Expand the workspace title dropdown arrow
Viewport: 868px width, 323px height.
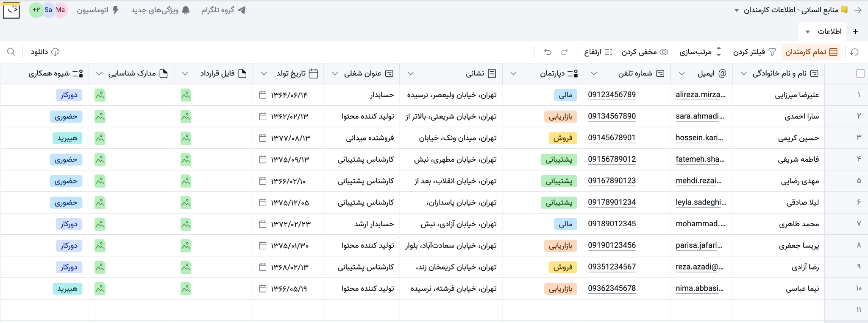pyautogui.click(x=737, y=10)
